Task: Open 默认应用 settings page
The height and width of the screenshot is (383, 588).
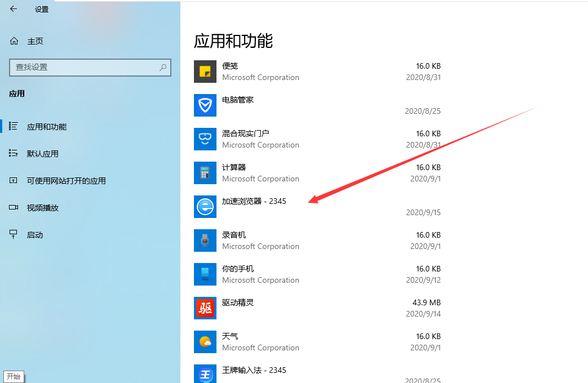Action: pos(43,154)
